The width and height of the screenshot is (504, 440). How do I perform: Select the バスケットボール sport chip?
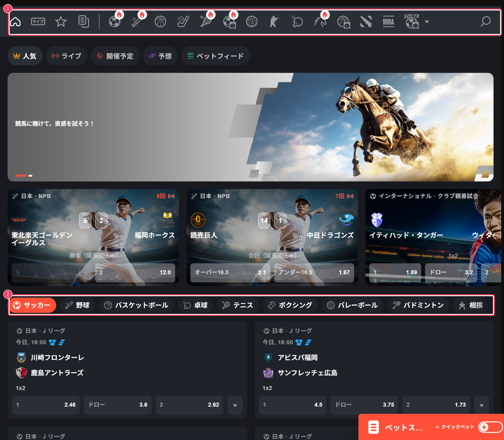pyautogui.click(x=136, y=305)
